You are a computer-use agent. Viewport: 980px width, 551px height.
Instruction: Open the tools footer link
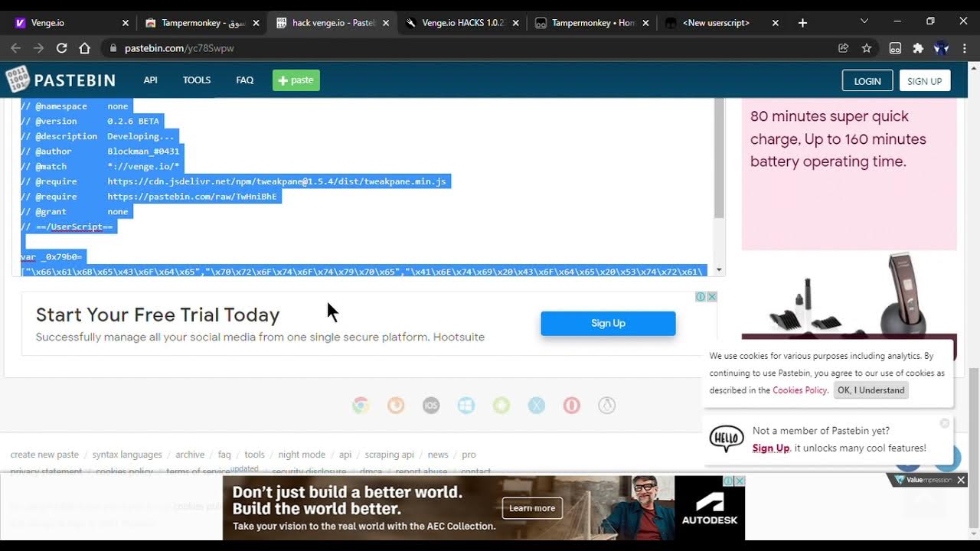[254, 455]
